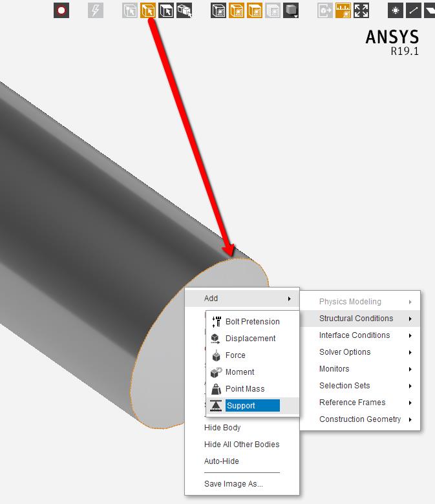Click the grayed-out cube selection filter icon
The width and height of the screenshot is (435, 504).
pyautogui.click(x=130, y=10)
